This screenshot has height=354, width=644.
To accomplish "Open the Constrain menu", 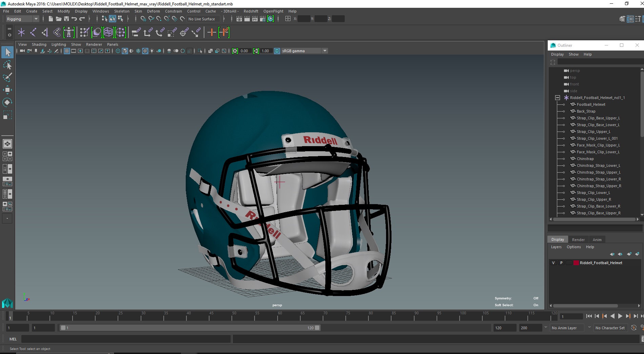I will coord(174,11).
